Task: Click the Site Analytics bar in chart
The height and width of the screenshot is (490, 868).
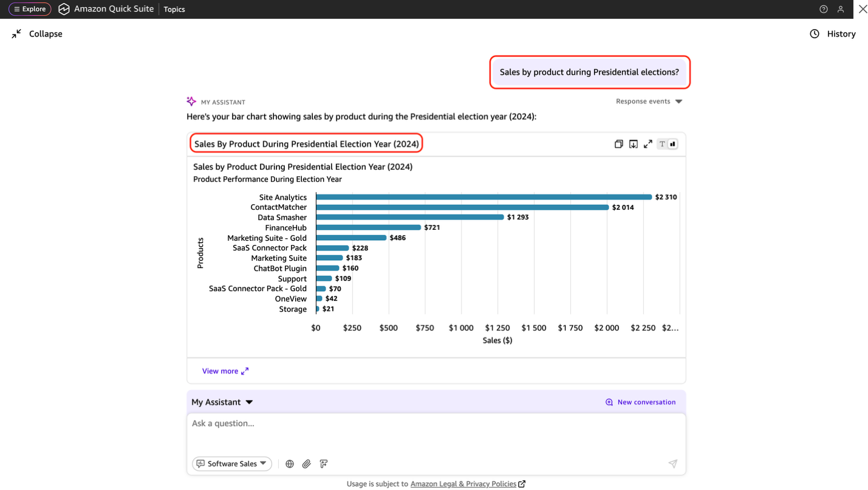Action: point(483,197)
